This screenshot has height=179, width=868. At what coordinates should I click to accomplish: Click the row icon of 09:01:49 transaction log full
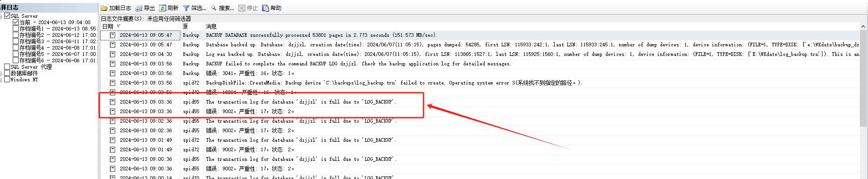112,140
